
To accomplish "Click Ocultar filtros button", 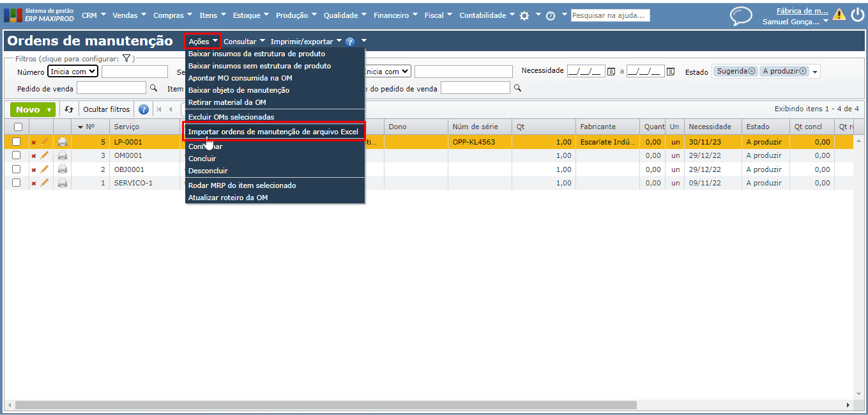I will (x=107, y=109).
